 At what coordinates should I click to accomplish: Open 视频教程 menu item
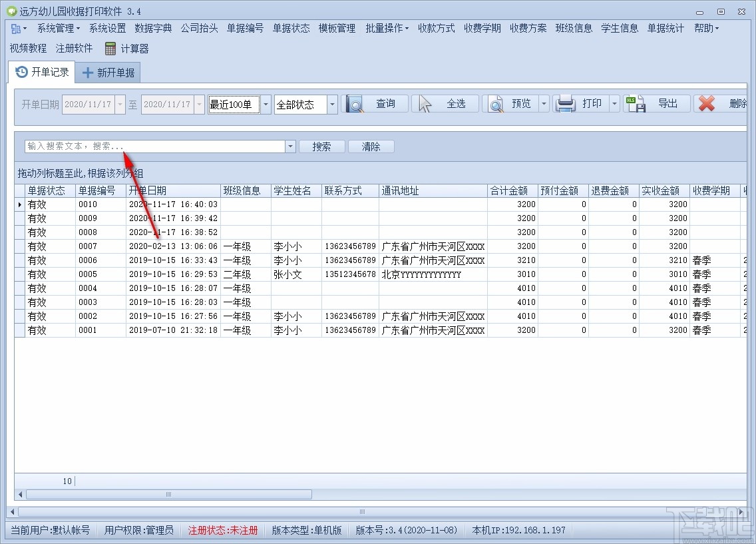(28, 48)
